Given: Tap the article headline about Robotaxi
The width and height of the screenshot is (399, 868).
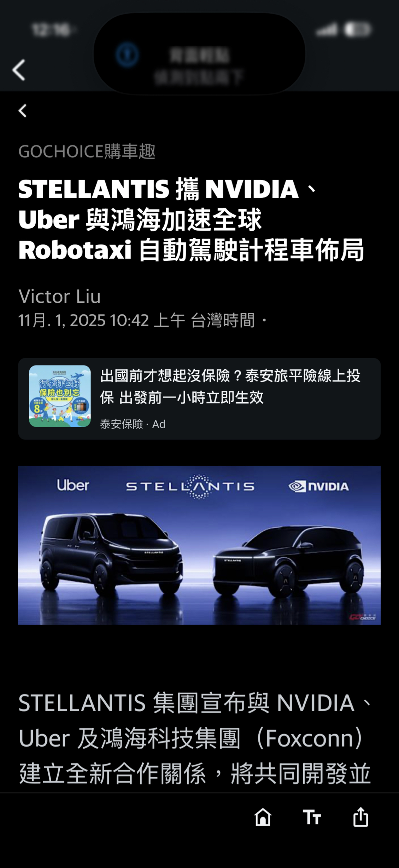Looking at the screenshot, I should 191,219.
